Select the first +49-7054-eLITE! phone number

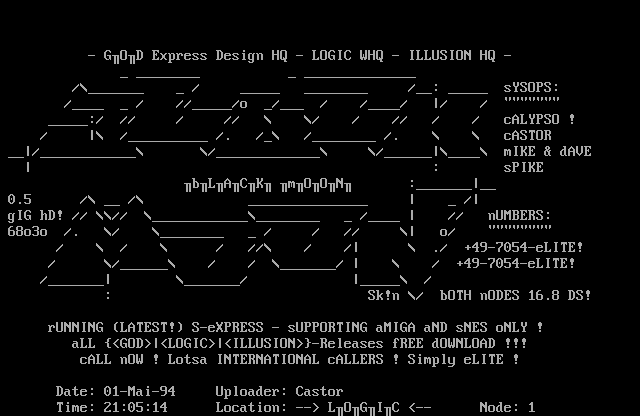click(523, 247)
